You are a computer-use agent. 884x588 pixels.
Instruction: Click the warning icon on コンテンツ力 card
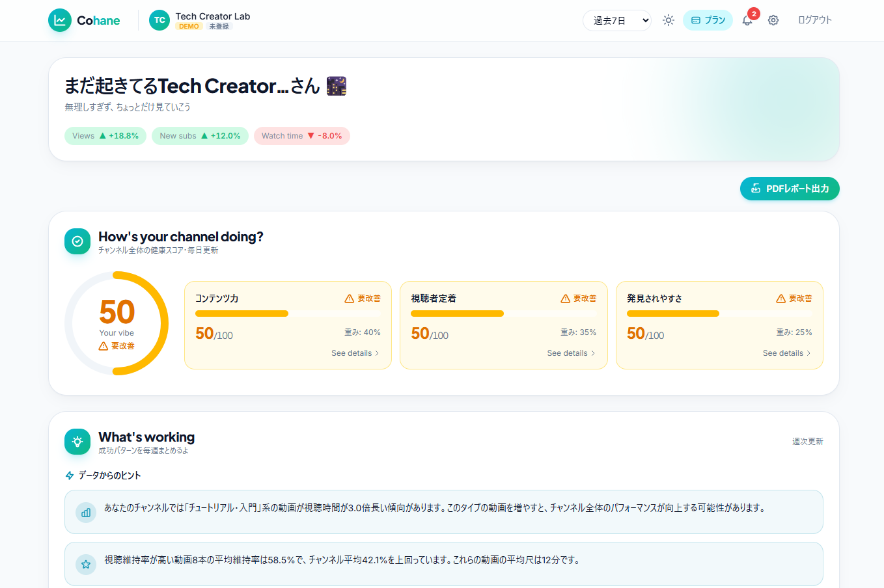pyautogui.click(x=350, y=299)
